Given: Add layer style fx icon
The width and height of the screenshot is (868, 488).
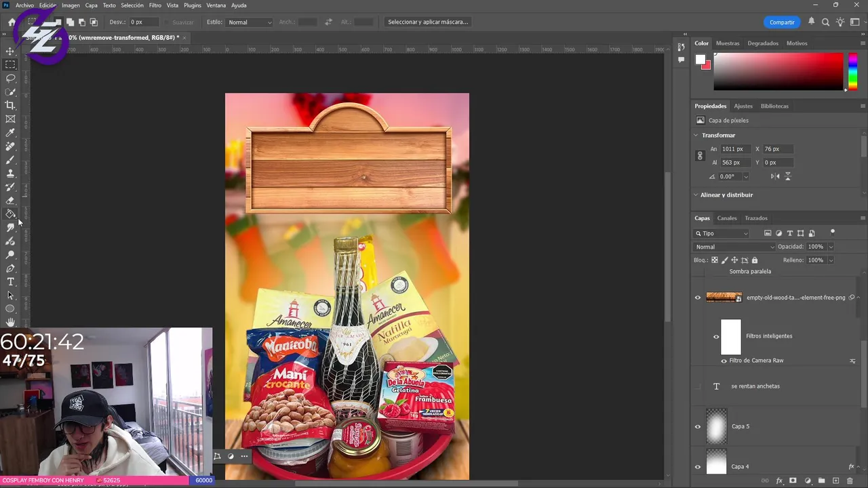Looking at the screenshot, I should pyautogui.click(x=779, y=481).
